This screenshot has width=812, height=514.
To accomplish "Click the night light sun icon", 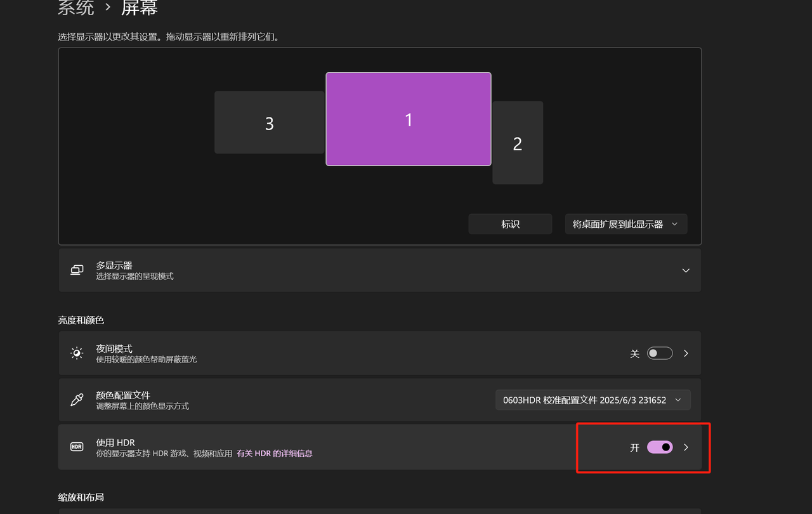I will click(76, 353).
